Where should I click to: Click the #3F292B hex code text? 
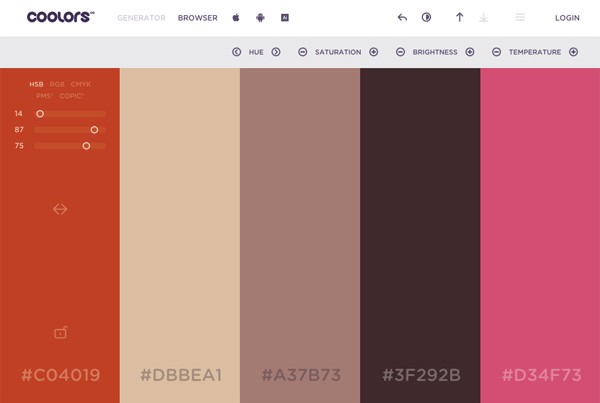[420, 376]
